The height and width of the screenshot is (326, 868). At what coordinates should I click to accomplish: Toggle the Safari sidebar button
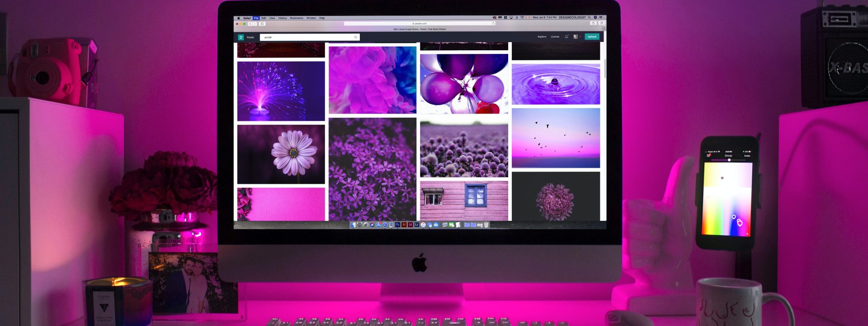pos(262,24)
